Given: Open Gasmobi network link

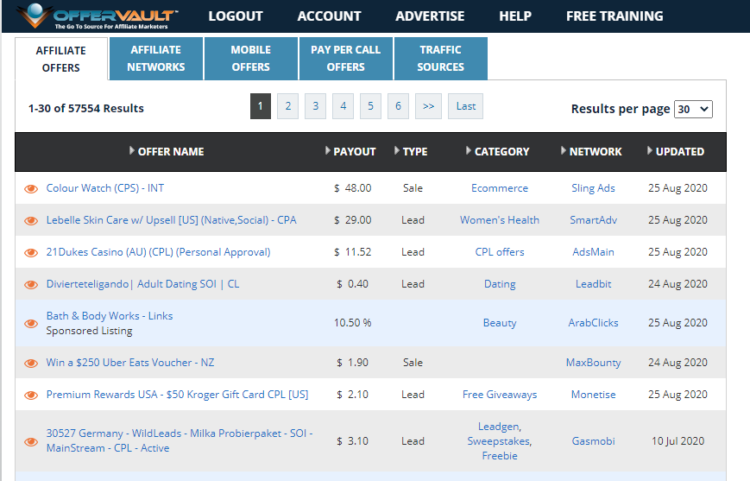Looking at the screenshot, I should (x=593, y=441).
